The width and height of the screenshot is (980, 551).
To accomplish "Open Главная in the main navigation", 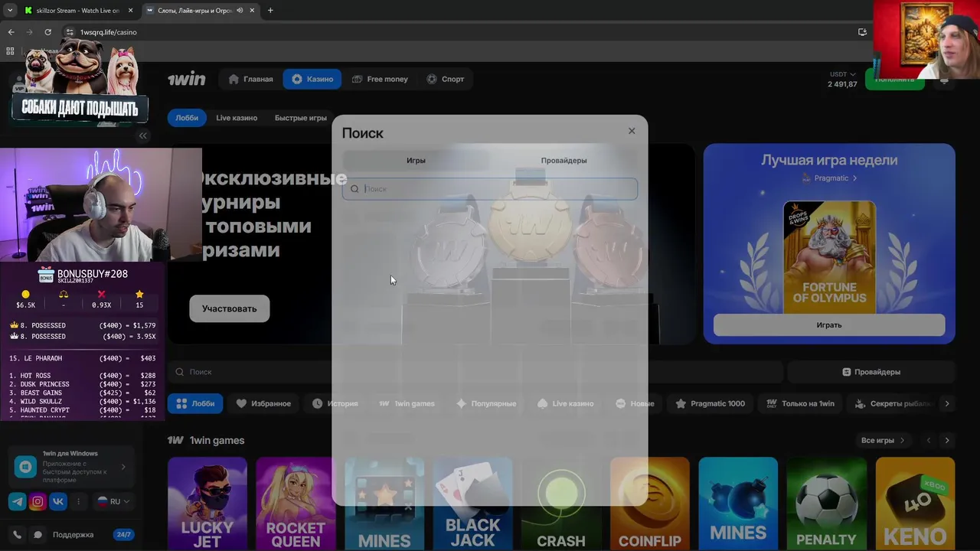I will [250, 79].
